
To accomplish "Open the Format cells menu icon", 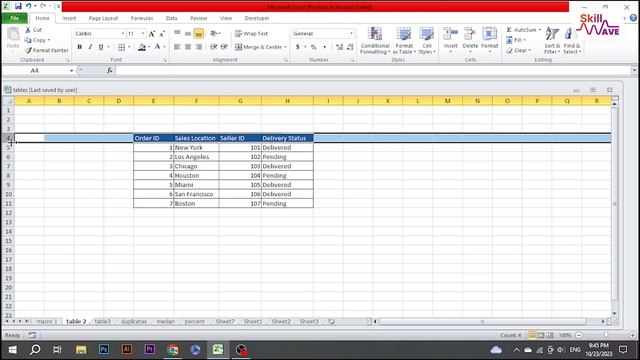I will [489, 34].
